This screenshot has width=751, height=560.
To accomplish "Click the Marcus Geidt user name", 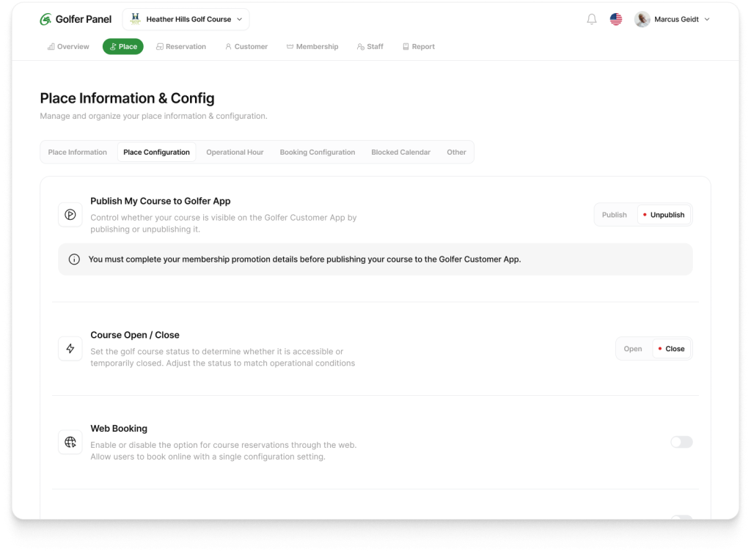I will coord(676,19).
